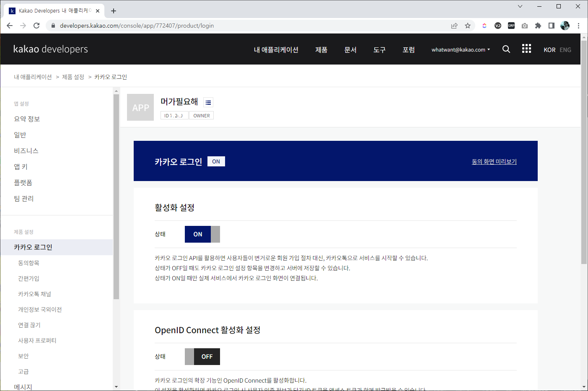Open 사용자 프로퍼티 submenu item
The height and width of the screenshot is (391, 588).
tap(37, 340)
